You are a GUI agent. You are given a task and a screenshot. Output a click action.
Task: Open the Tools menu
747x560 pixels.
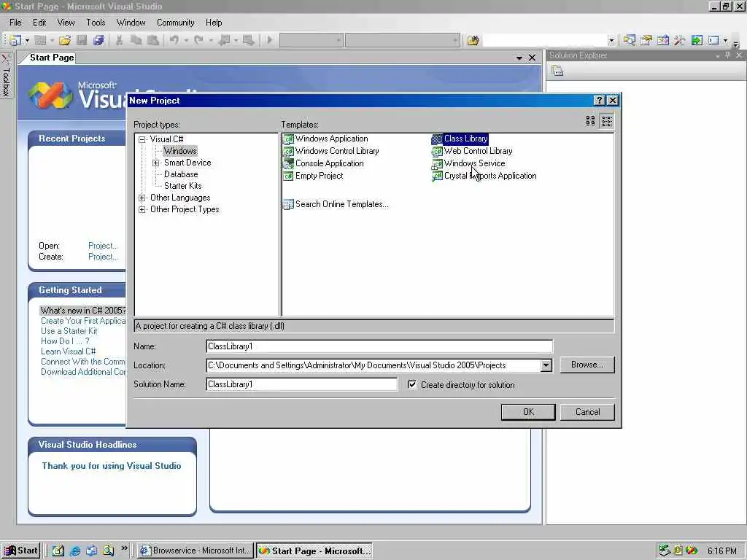pos(96,23)
